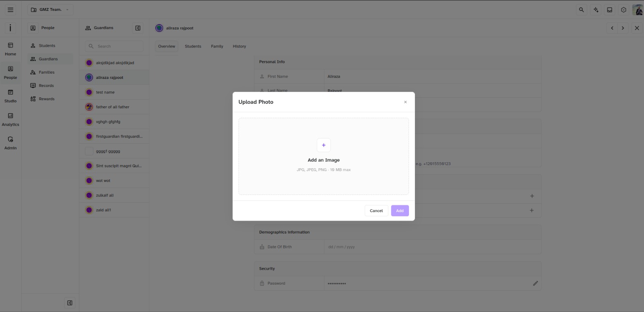This screenshot has height=312, width=644.
Task: Go to previous guardian record
Action: coord(612,28)
